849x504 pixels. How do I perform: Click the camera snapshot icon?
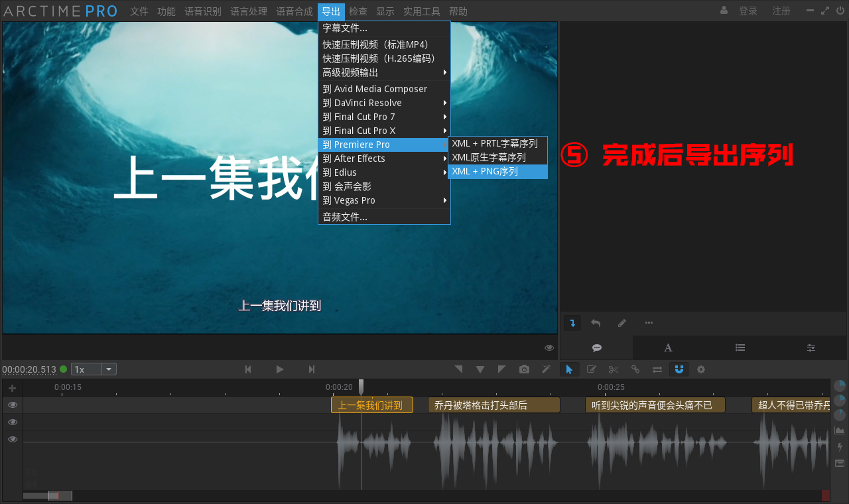(x=524, y=369)
